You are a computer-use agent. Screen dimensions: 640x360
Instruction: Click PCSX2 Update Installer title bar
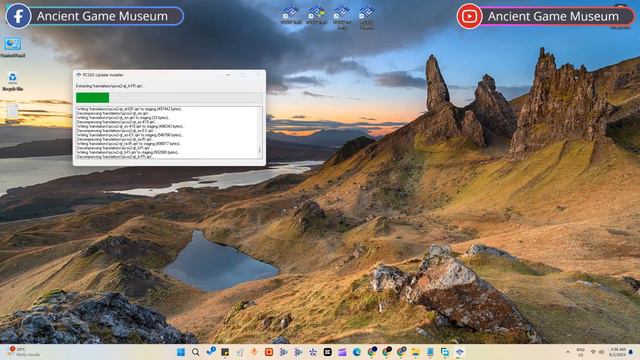pyautogui.click(x=169, y=75)
